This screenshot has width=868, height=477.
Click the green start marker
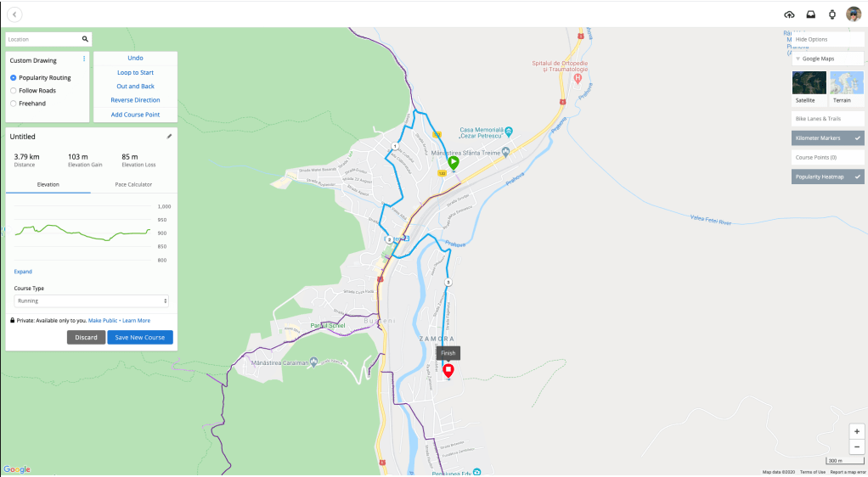tap(454, 163)
